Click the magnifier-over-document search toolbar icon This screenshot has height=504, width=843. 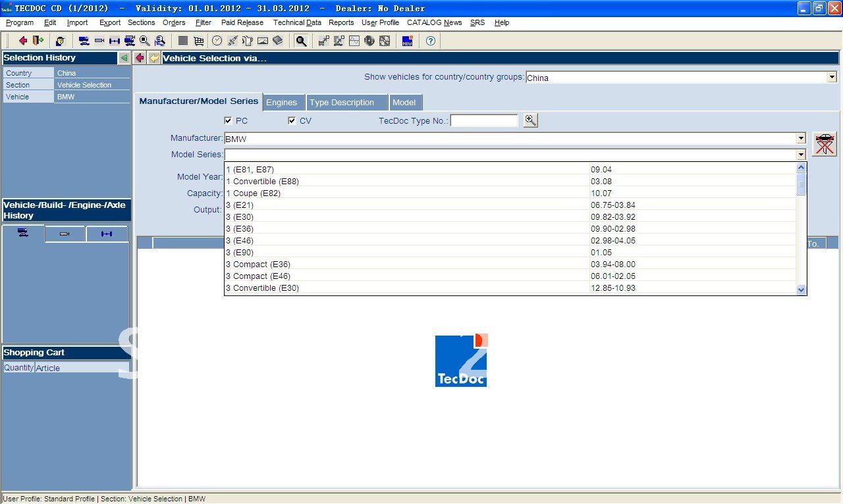click(x=160, y=41)
